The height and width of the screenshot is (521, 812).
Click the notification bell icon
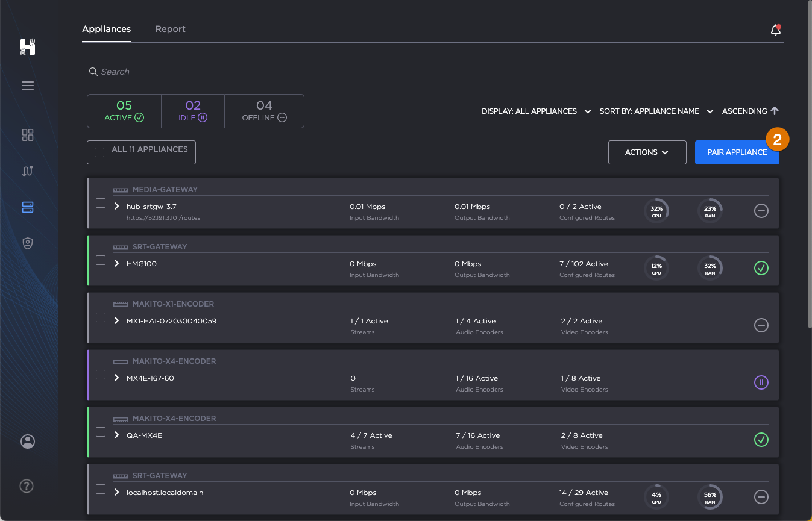[x=776, y=30]
